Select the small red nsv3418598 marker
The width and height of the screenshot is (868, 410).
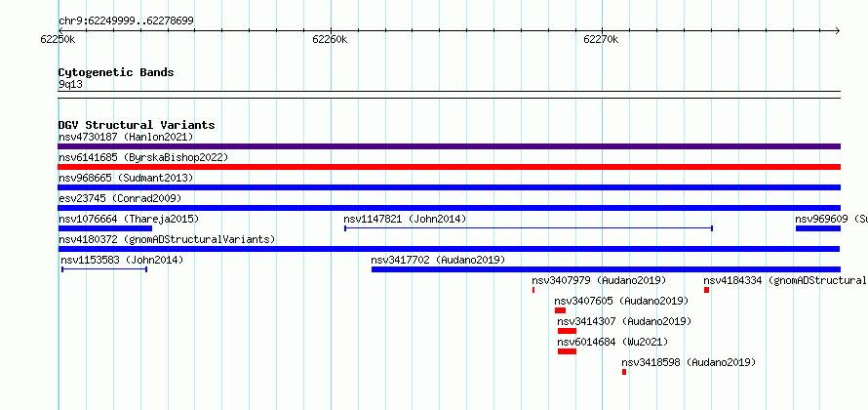[x=624, y=372]
